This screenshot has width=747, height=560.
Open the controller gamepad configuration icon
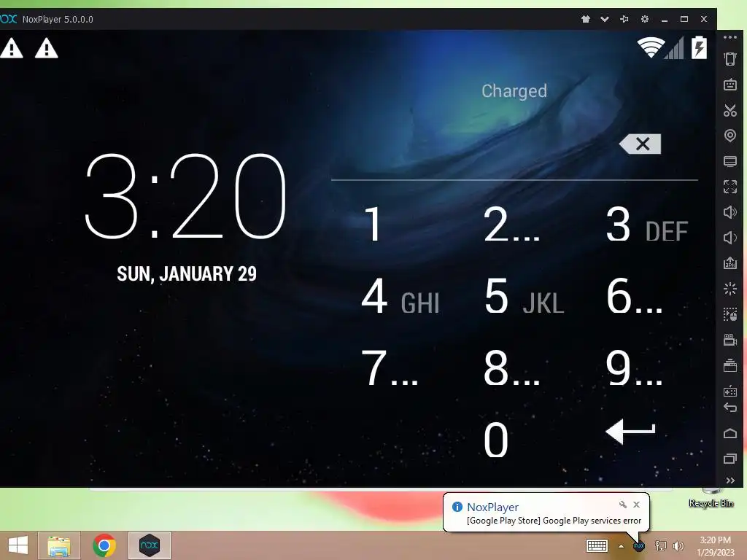pos(729,391)
